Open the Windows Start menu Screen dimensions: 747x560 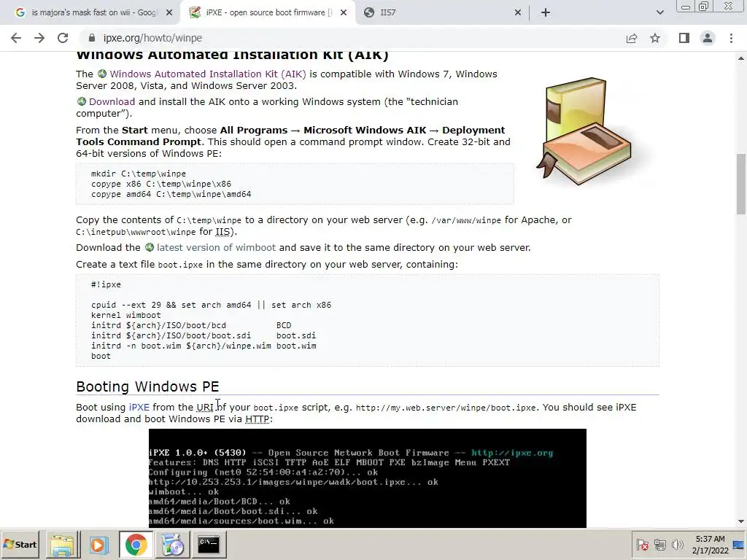click(x=20, y=545)
